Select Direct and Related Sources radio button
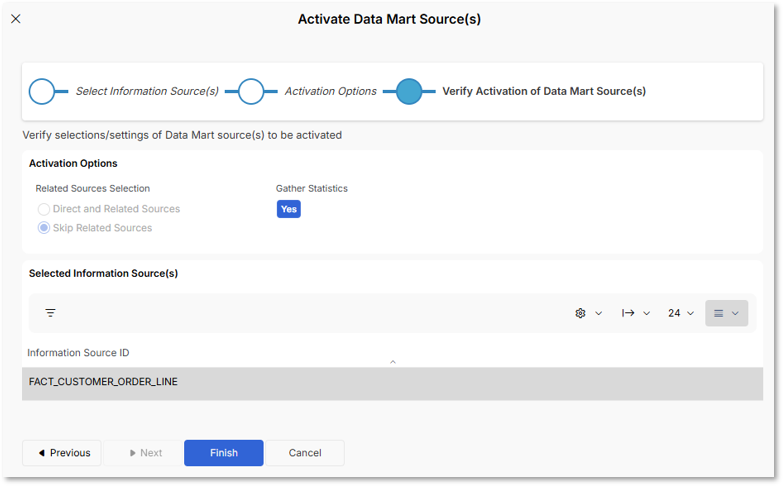Image resolution: width=783 pixels, height=486 pixels. tap(44, 209)
